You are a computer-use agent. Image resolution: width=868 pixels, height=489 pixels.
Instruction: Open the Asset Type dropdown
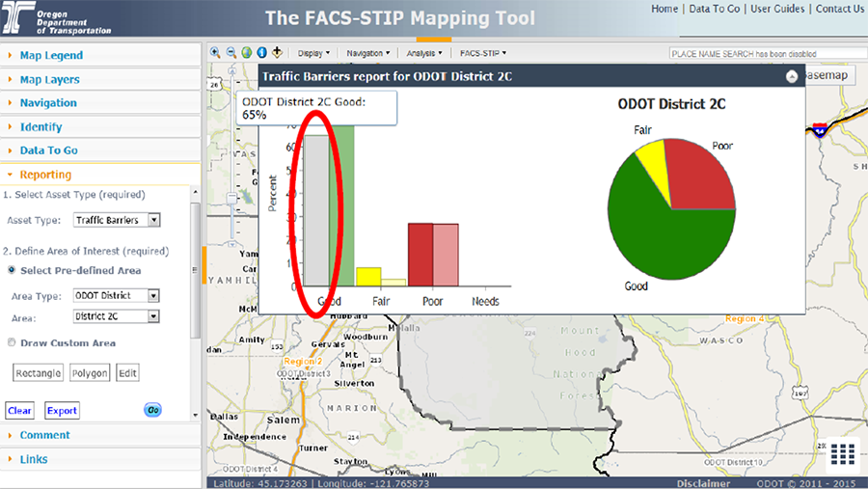tap(117, 220)
